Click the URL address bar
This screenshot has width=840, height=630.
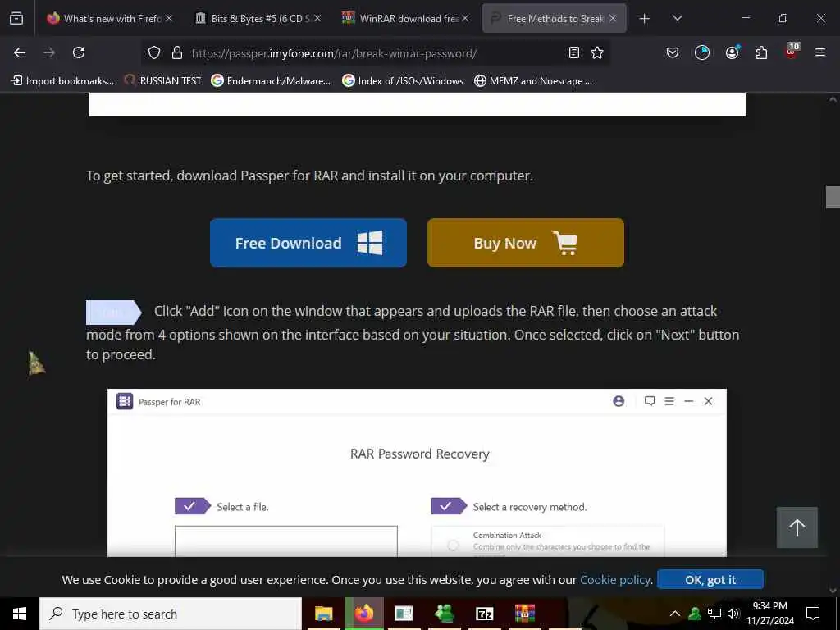(x=375, y=53)
